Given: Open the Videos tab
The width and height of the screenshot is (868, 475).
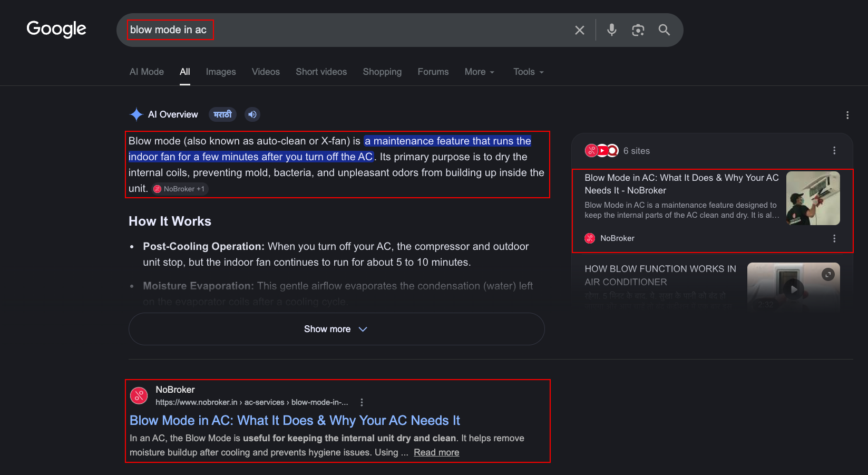Looking at the screenshot, I should [x=266, y=72].
